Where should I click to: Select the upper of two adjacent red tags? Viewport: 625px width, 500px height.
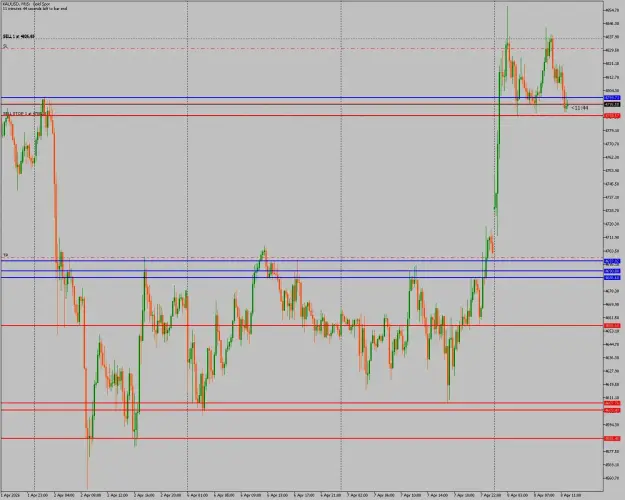(612, 403)
